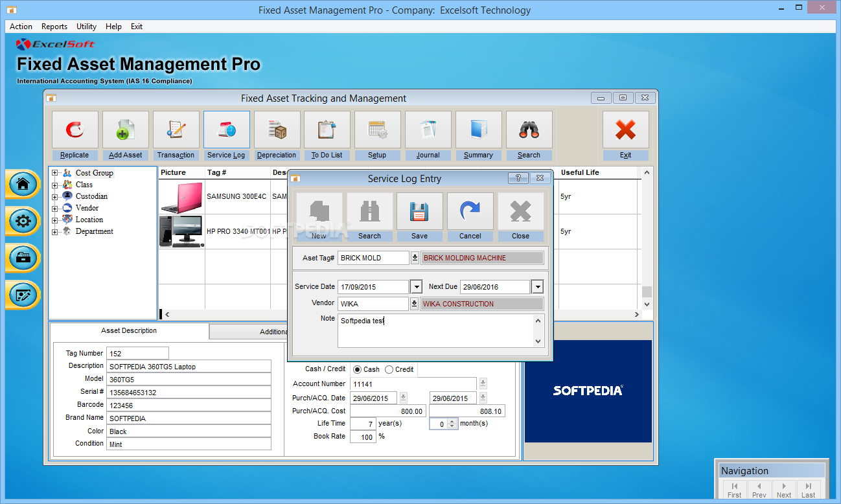The height and width of the screenshot is (504, 841).
Task: Open the Summary toolbar icon
Action: point(479,130)
